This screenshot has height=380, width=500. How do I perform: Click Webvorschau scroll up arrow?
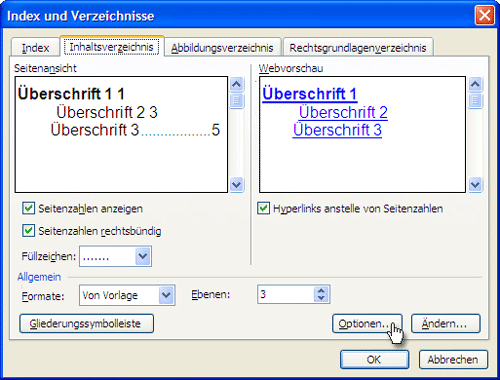475,84
